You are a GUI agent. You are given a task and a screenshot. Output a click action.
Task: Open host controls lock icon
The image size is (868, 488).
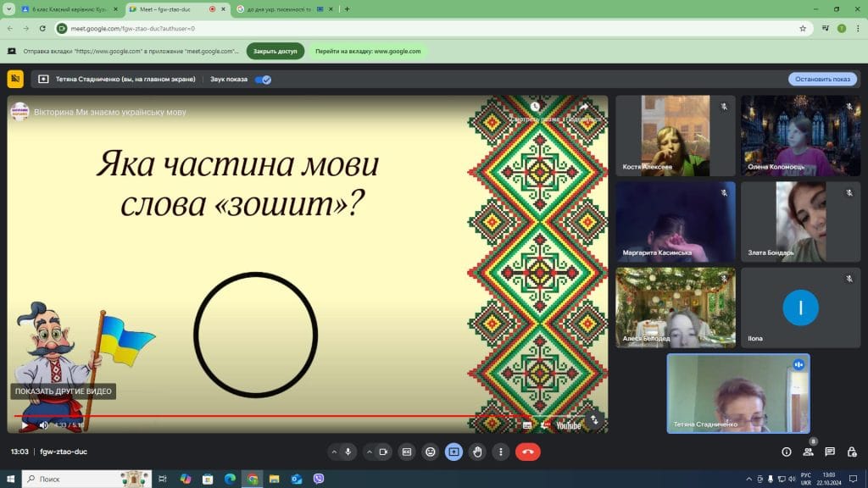pyautogui.click(x=852, y=452)
